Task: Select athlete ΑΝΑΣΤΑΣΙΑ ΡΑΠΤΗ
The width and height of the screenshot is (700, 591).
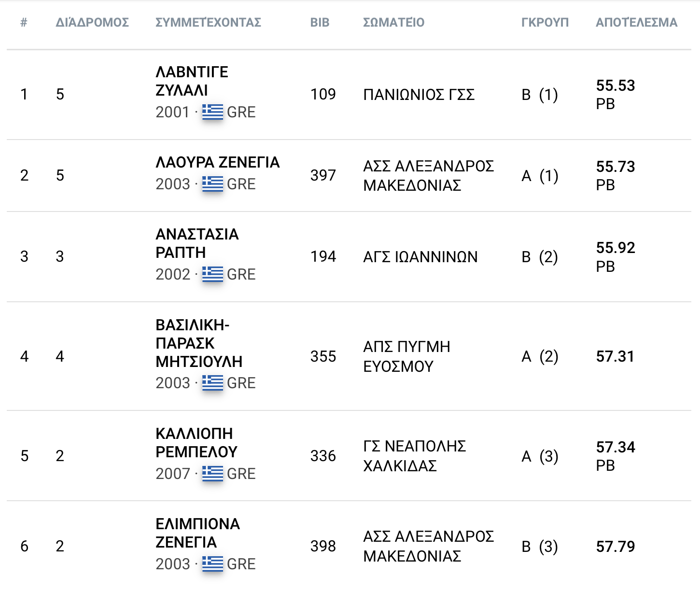Action: click(197, 243)
